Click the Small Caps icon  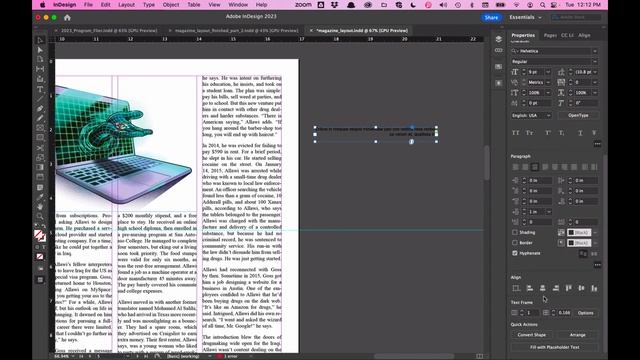(529, 133)
